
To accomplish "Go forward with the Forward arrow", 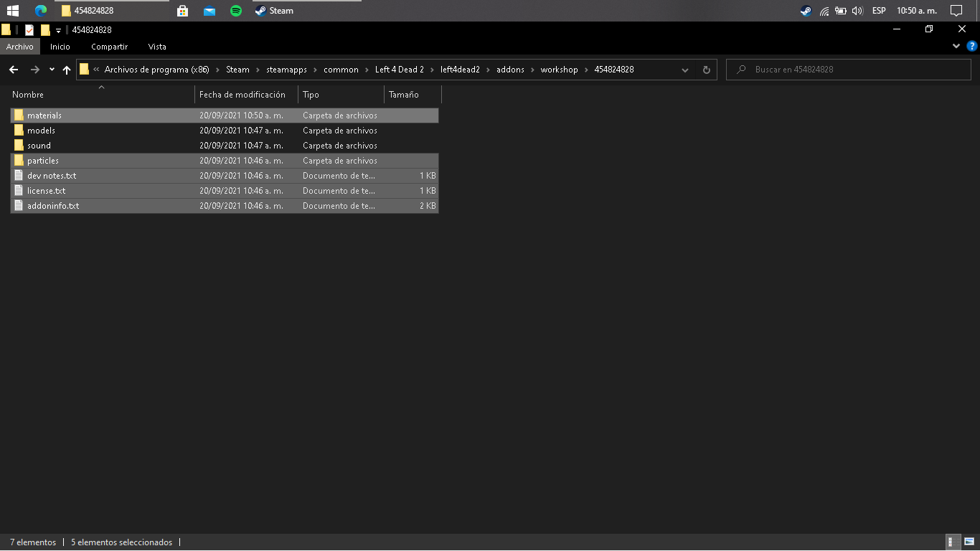I will [x=34, y=70].
